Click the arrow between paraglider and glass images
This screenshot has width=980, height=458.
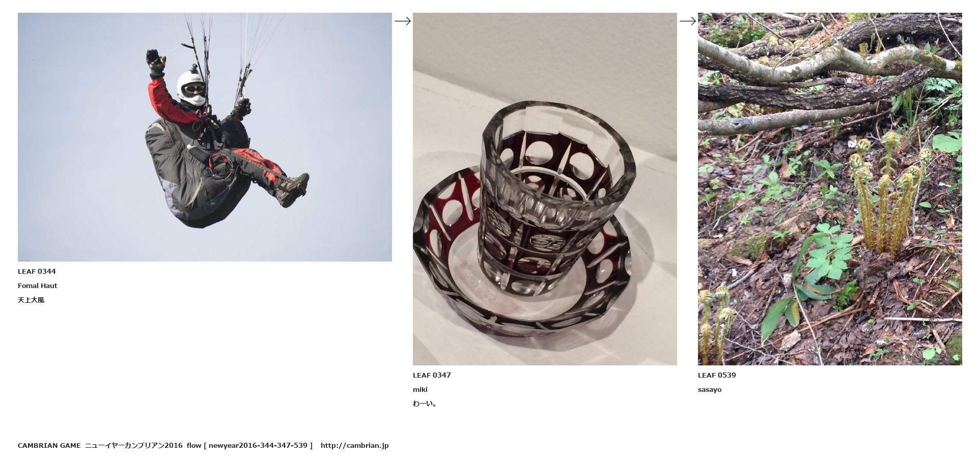point(403,21)
